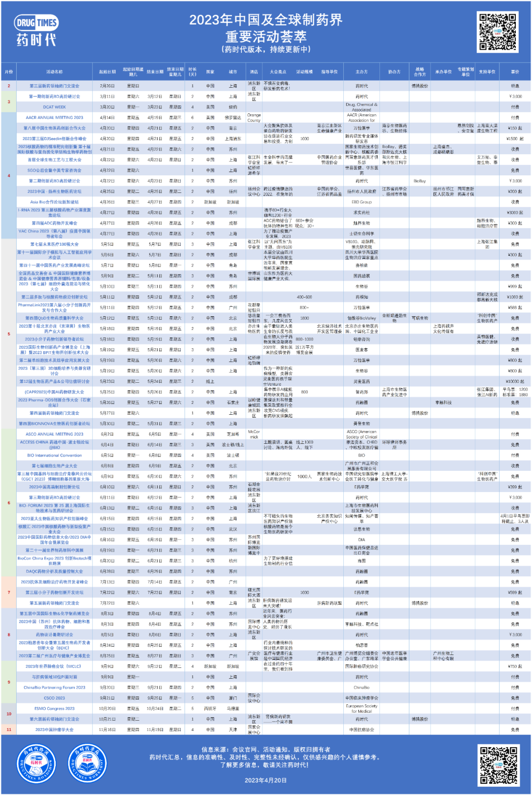Select the 活动名称 column header
This screenshot has height=795, width=532.
click(x=54, y=72)
